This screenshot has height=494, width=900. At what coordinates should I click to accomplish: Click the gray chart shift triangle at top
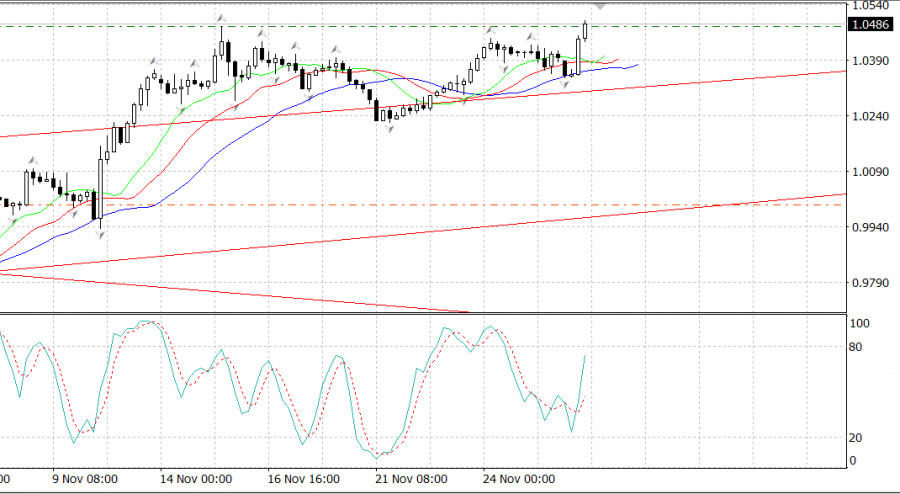click(x=605, y=6)
